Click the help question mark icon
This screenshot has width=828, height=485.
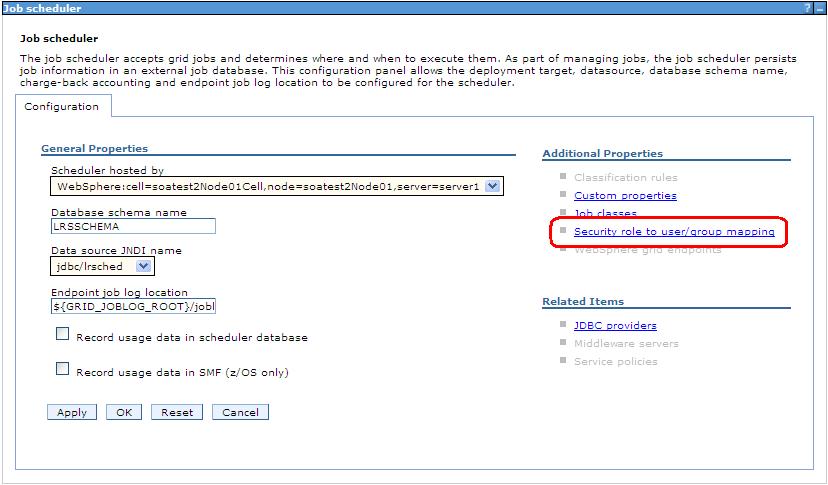pos(806,7)
